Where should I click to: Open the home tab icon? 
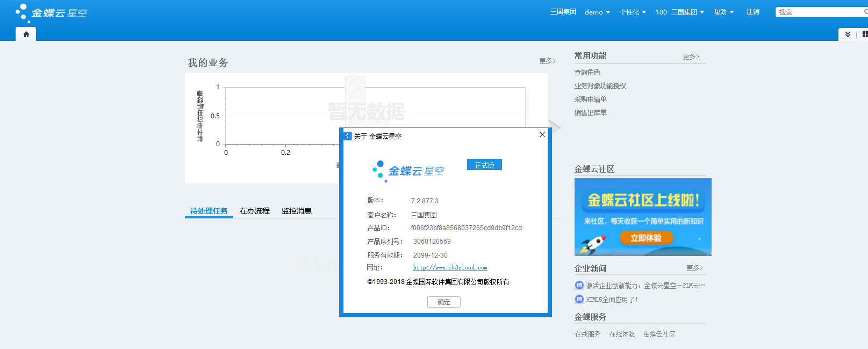click(x=26, y=34)
